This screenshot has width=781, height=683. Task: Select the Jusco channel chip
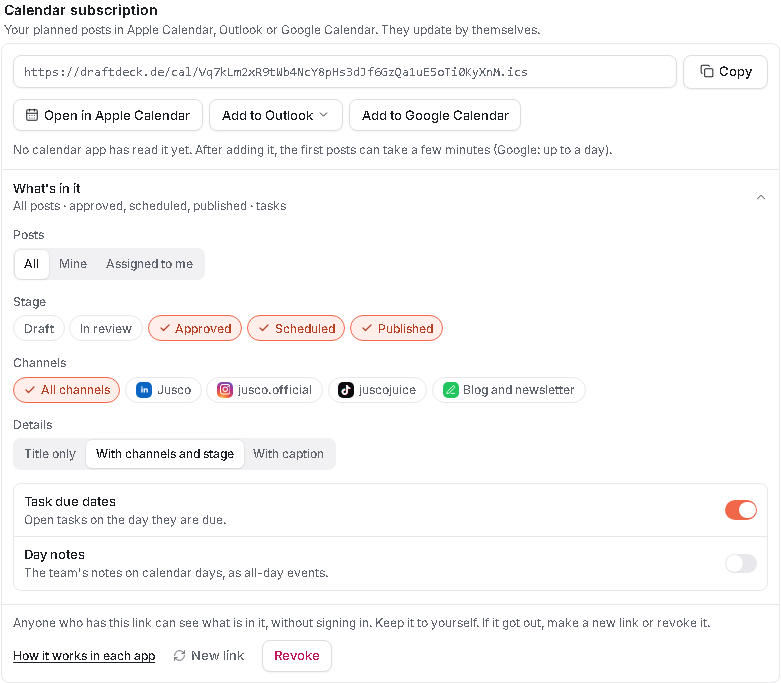pos(163,390)
